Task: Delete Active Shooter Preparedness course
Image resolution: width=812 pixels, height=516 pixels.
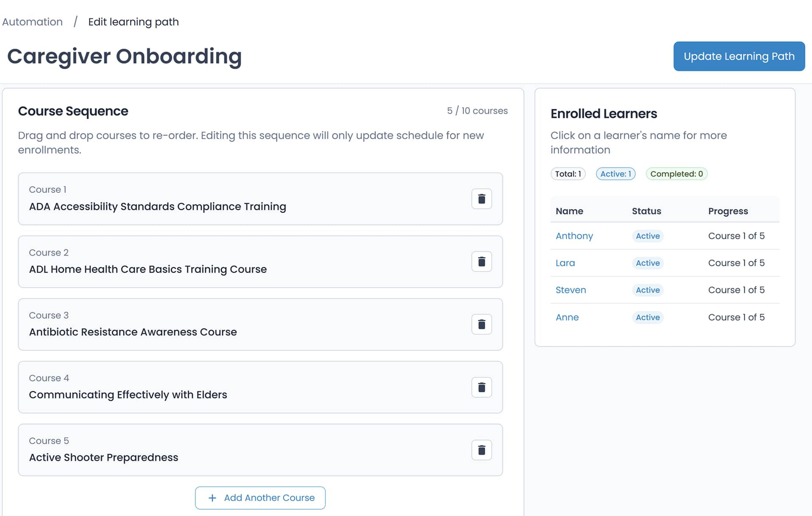Action: [x=481, y=450]
